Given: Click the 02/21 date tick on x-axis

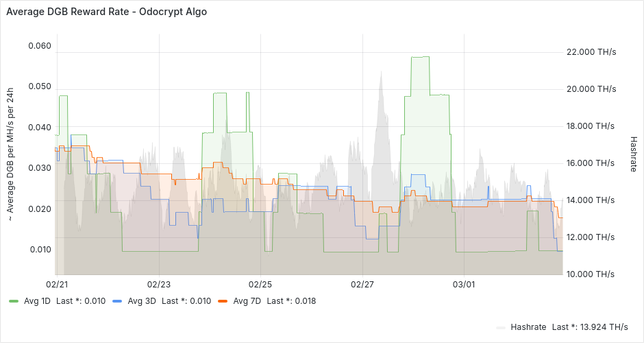Looking at the screenshot, I should [x=56, y=284].
